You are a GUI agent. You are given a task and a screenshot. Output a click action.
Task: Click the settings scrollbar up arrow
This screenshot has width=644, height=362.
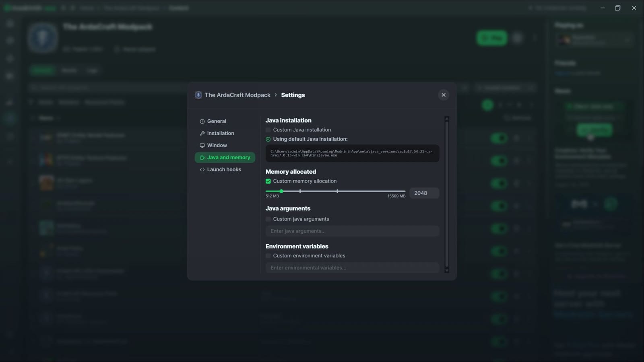click(x=446, y=118)
